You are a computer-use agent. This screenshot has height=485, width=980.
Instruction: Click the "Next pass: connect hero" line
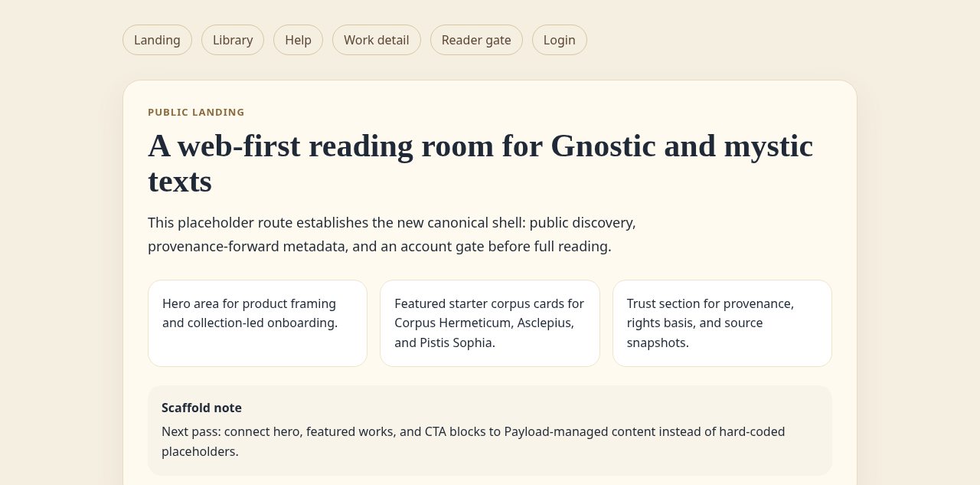pyautogui.click(x=473, y=431)
